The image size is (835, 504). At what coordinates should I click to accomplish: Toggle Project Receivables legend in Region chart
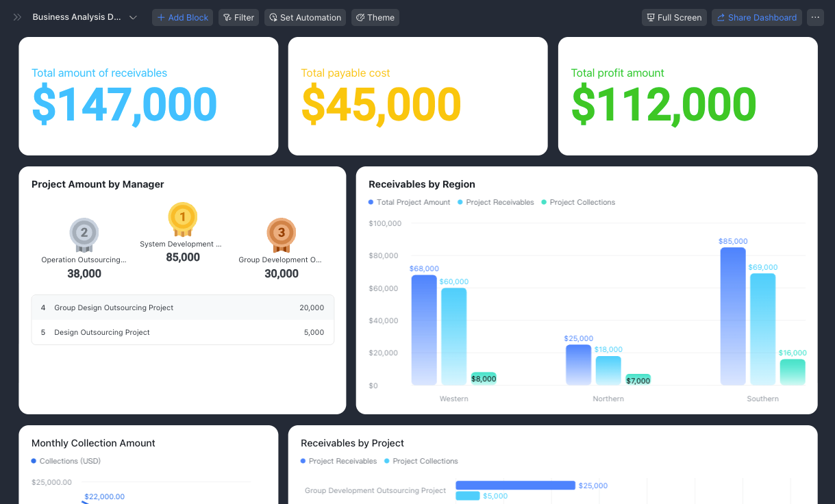coord(495,202)
